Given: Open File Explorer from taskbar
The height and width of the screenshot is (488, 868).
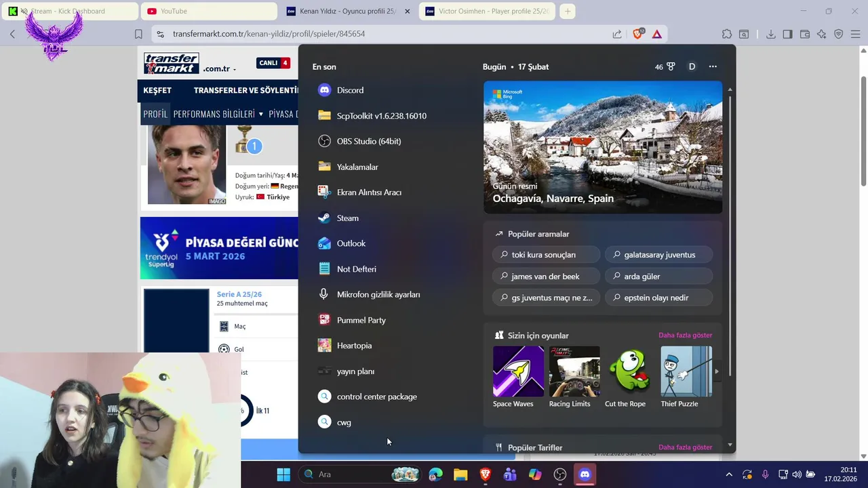Looking at the screenshot, I should (x=460, y=474).
